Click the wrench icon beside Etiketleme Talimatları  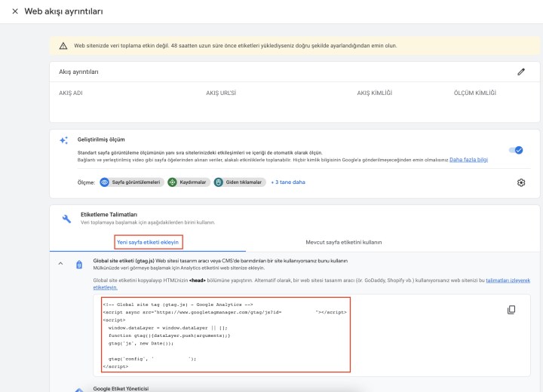click(66, 219)
